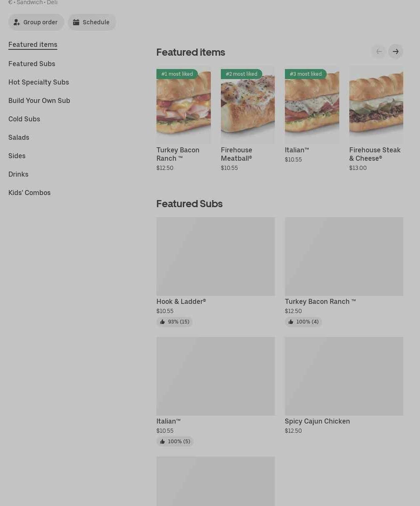420x506 pixels.
Task: Click the previous arrow in Featured items carousel
Action: [x=379, y=51]
